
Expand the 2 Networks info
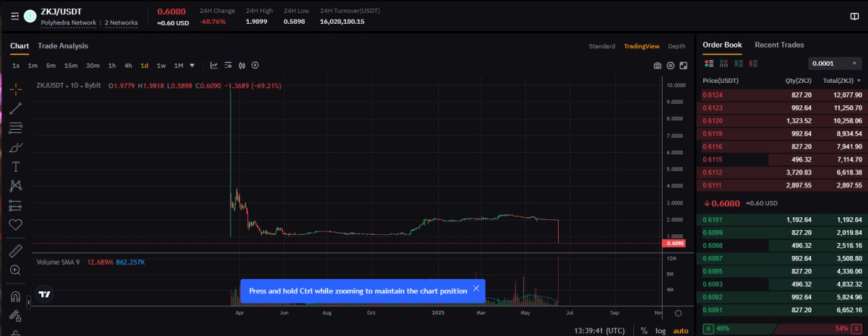tap(121, 23)
